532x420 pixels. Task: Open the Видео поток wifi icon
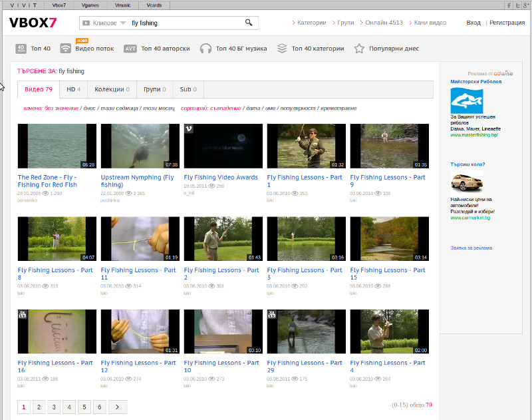66,49
